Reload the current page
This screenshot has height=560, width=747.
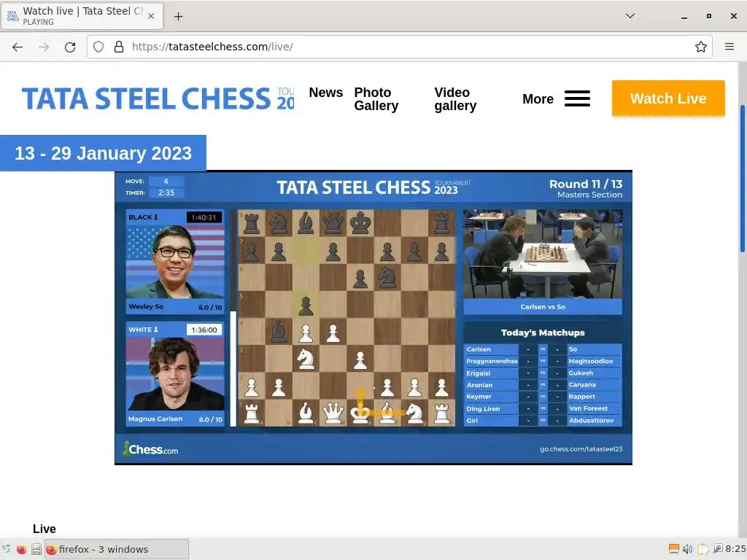click(70, 47)
